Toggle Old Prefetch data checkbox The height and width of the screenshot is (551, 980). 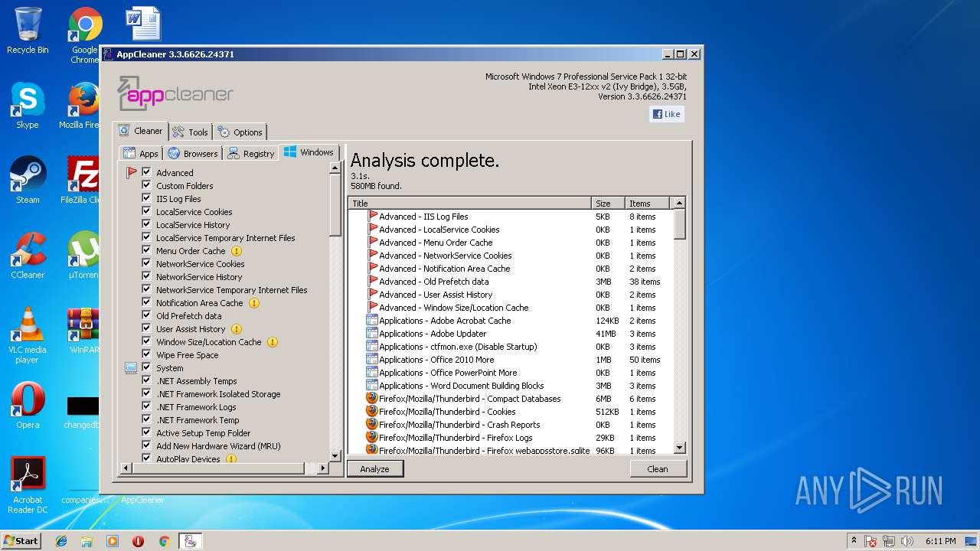coord(147,315)
